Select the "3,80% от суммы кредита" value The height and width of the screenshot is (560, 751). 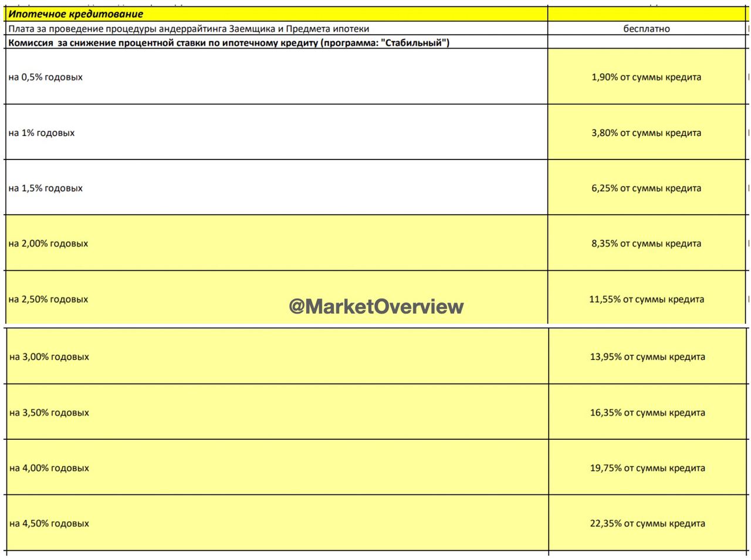coord(646,133)
